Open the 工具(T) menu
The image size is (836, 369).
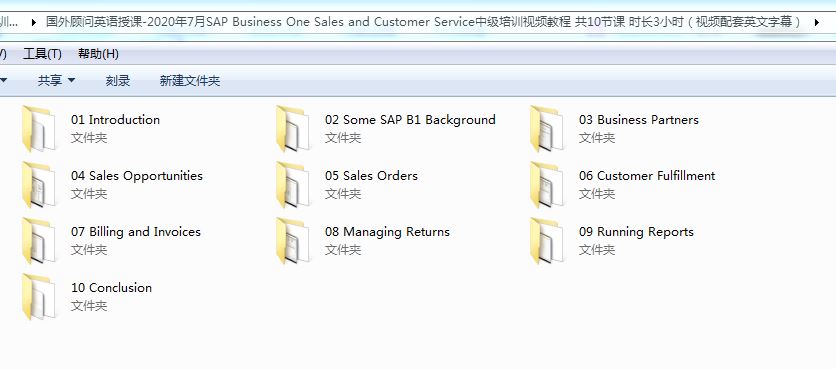click(43, 54)
